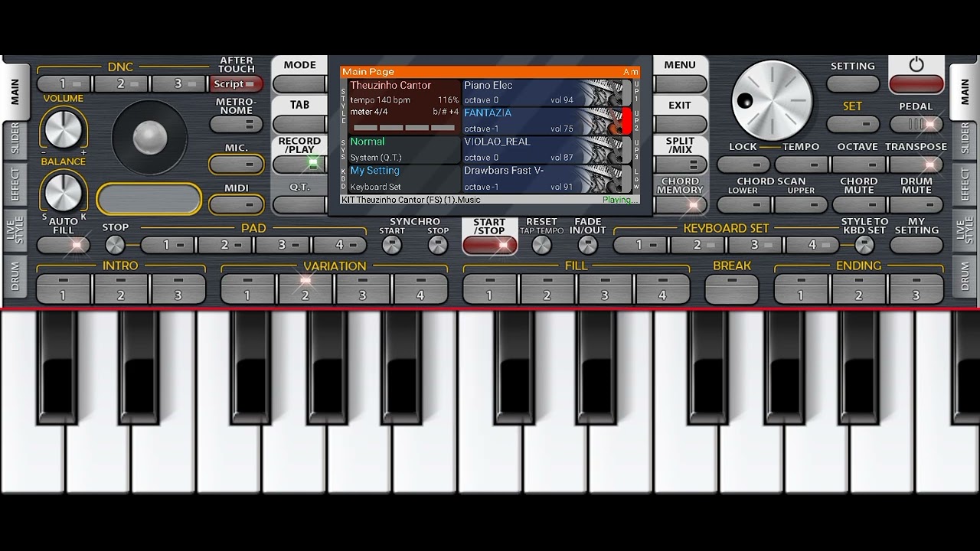Select DNC button 1
980x551 pixels.
64,84
